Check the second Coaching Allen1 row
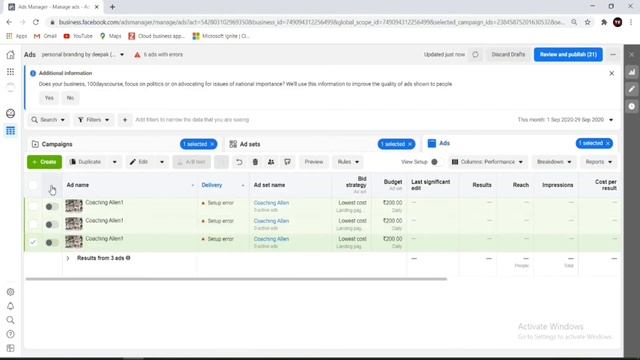Viewport: 640px width, 360px height. (33, 224)
